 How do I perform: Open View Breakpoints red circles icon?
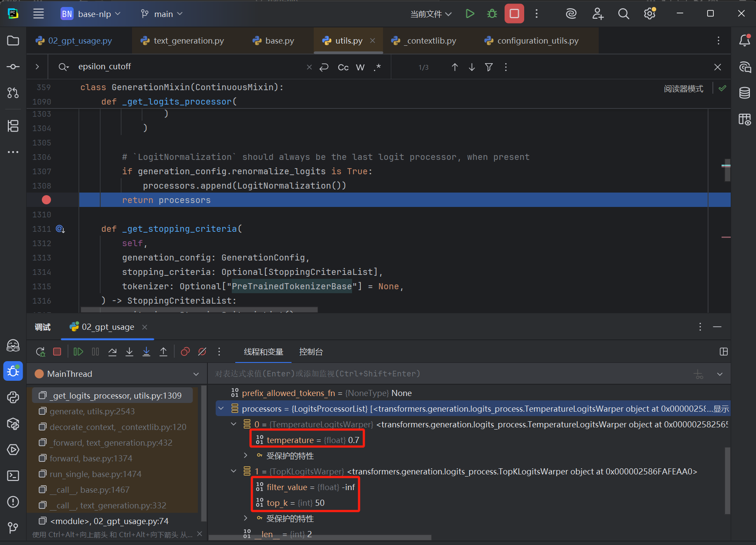point(185,352)
